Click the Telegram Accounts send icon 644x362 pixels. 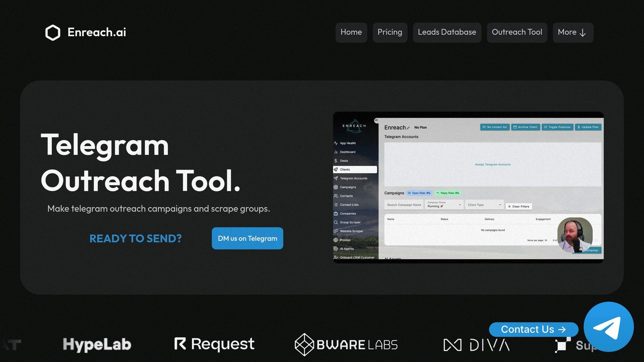(336, 178)
